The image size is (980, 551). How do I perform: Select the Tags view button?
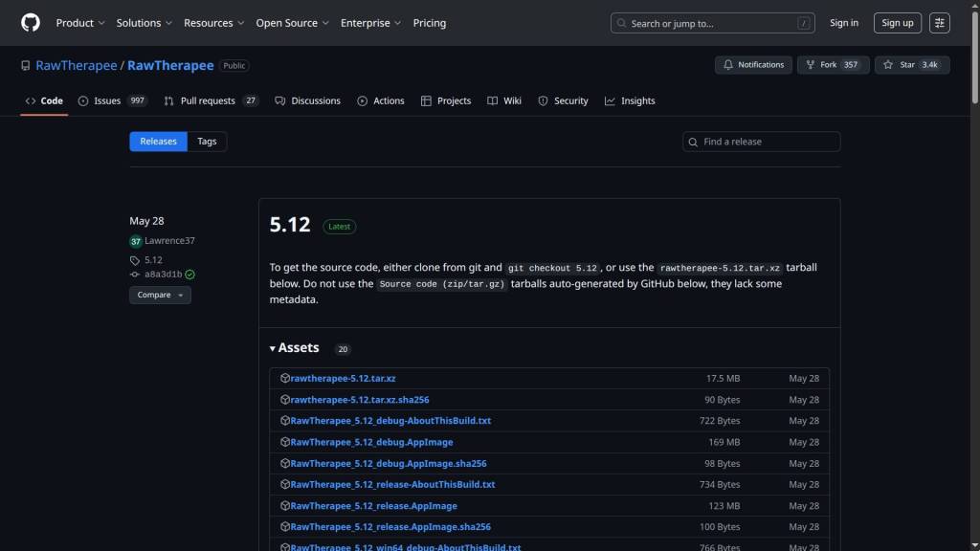point(207,142)
